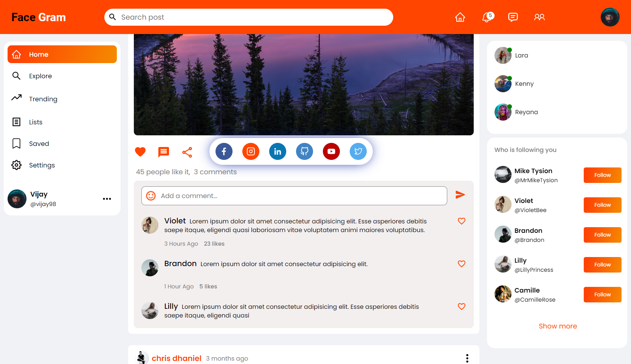Screen dimensions: 631x364
Task: Click inside the Search post field
Action: (x=249, y=17)
